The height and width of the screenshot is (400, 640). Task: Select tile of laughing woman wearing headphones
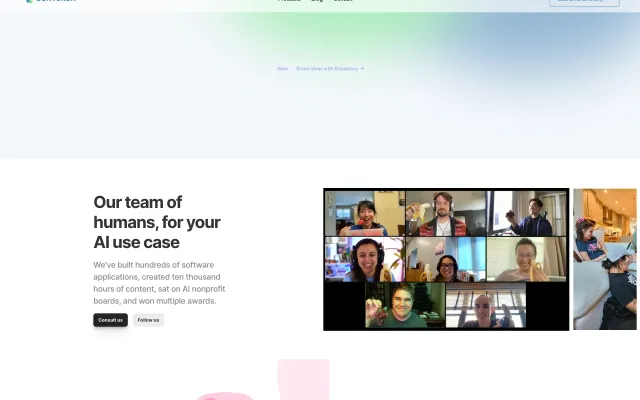[364, 259]
